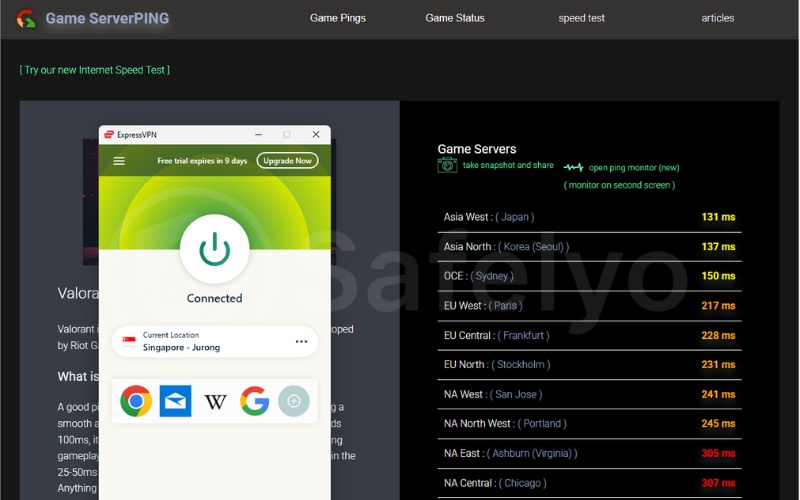This screenshot has width=800, height=500.
Task: Open the location options three-dot menu
Action: [x=302, y=341]
